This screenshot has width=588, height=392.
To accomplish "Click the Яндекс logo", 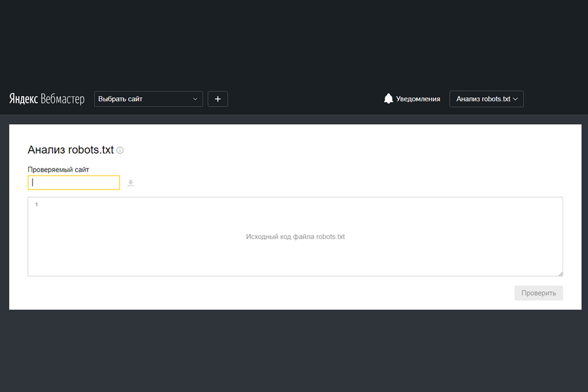I will point(24,99).
